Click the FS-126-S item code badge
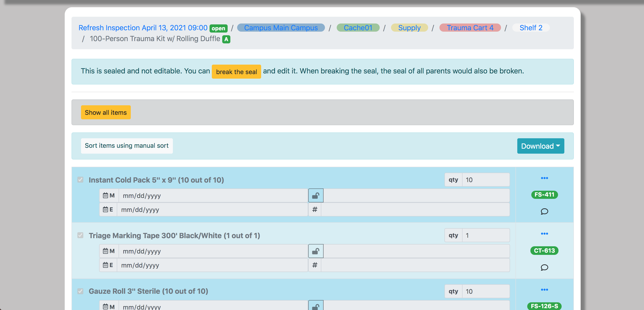Screen dimensions: 644x310 (x=544, y=306)
